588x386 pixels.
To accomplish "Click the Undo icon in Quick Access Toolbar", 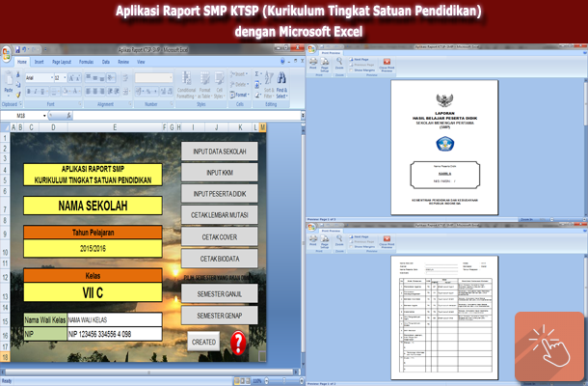I will click(24, 49).
